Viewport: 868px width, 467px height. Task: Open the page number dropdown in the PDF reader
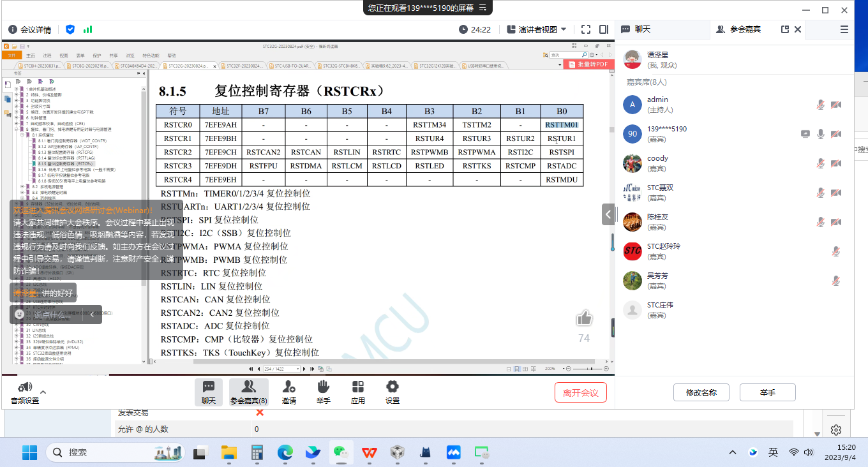297,369
